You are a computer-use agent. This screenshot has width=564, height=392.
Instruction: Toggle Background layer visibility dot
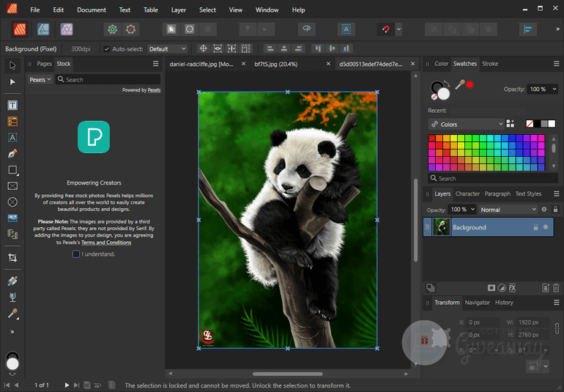(x=546, y=227)
